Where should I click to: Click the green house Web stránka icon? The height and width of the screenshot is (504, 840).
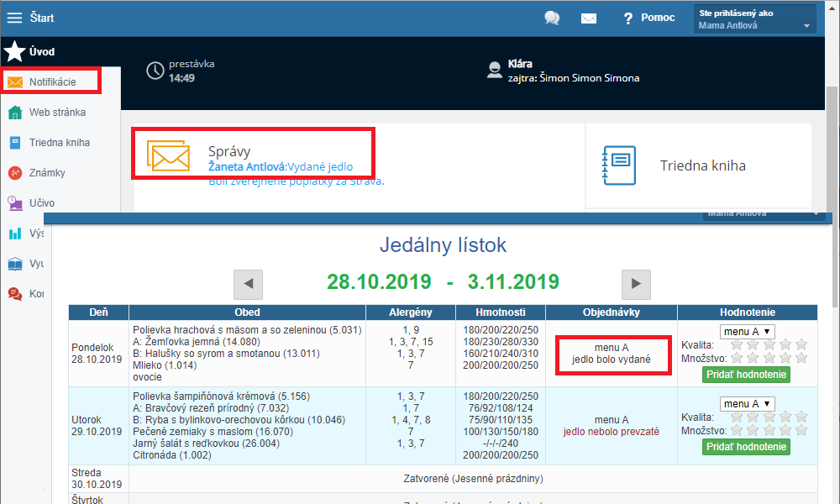tap(15, 113)
